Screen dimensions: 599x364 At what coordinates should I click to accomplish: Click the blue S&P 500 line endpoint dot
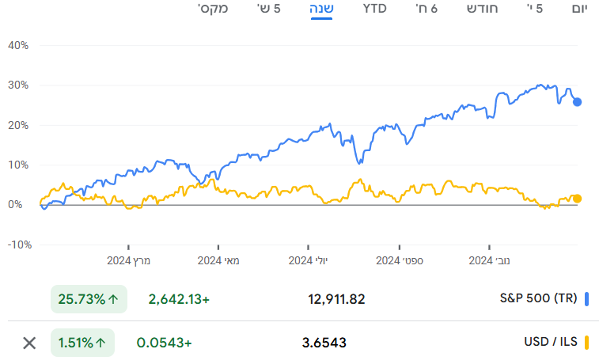tap(578, 102)
